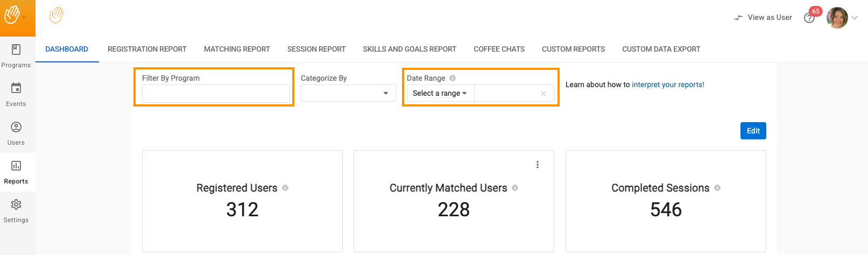Open the Select a range dropdown

(x=440, y=94)
